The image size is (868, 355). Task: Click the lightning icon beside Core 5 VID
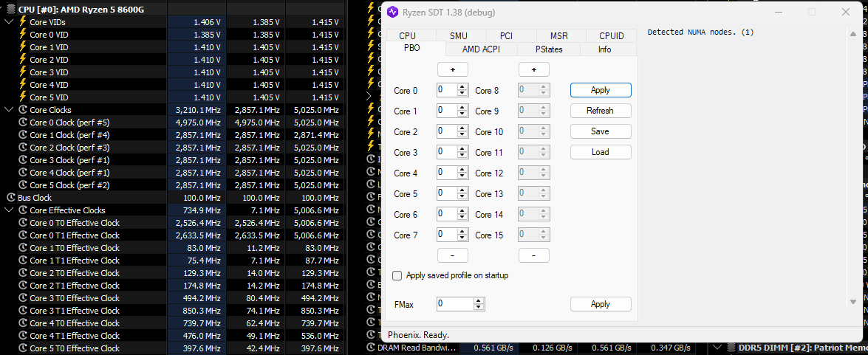tap(23, 97)
